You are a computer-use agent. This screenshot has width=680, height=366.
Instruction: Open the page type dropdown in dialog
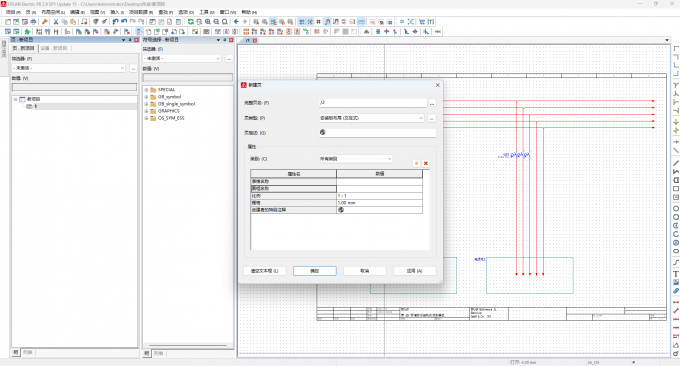tap(420, 118)
